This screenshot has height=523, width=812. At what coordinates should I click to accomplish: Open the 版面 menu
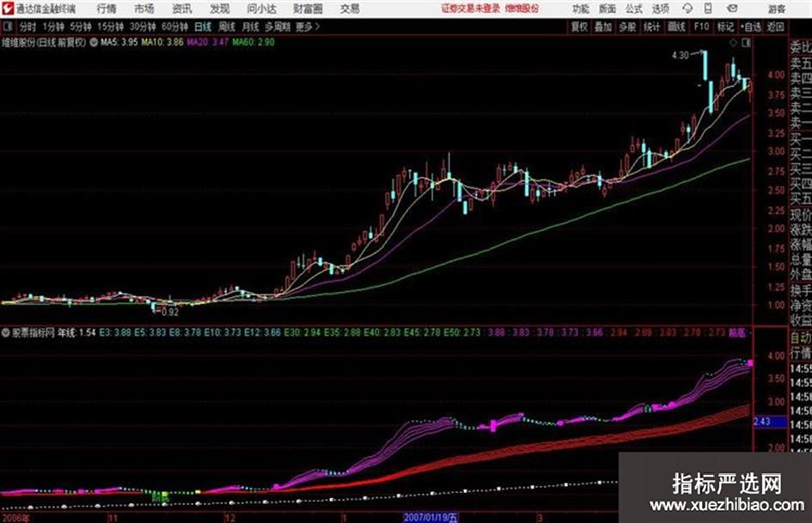click(607, 9)
